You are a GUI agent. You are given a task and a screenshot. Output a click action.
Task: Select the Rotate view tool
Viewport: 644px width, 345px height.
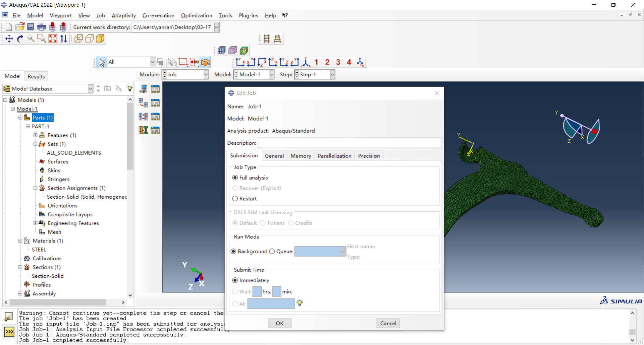pos(20,39)
